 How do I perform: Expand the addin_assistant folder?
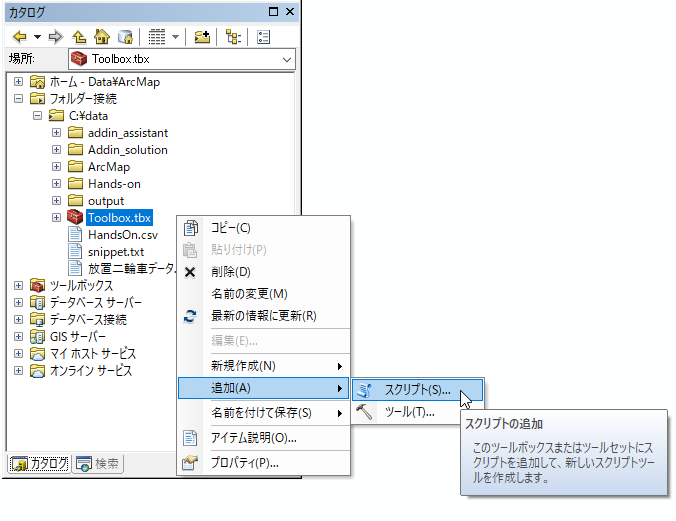(56, 133)
